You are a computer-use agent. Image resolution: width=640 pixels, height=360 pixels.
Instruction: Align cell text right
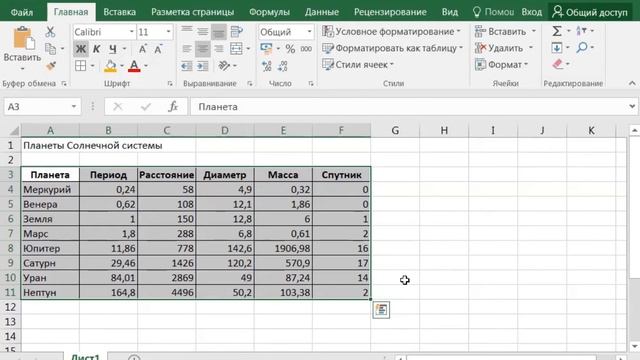[219, 49]
